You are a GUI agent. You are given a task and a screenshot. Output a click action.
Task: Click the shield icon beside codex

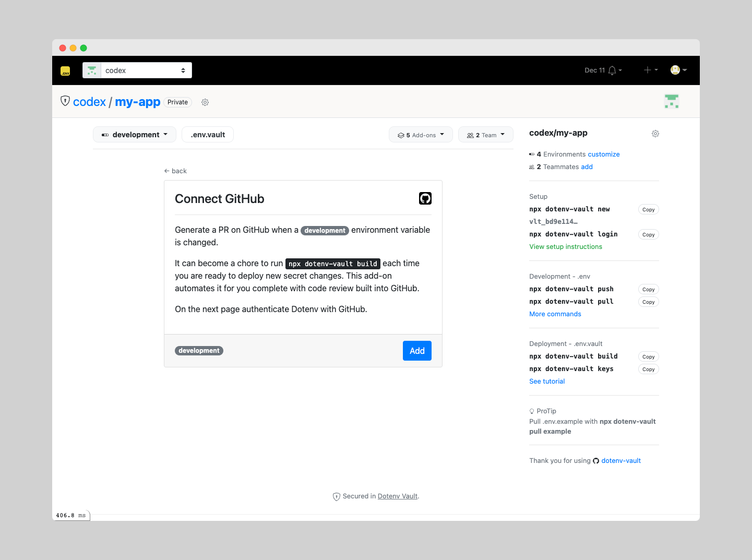65,101
